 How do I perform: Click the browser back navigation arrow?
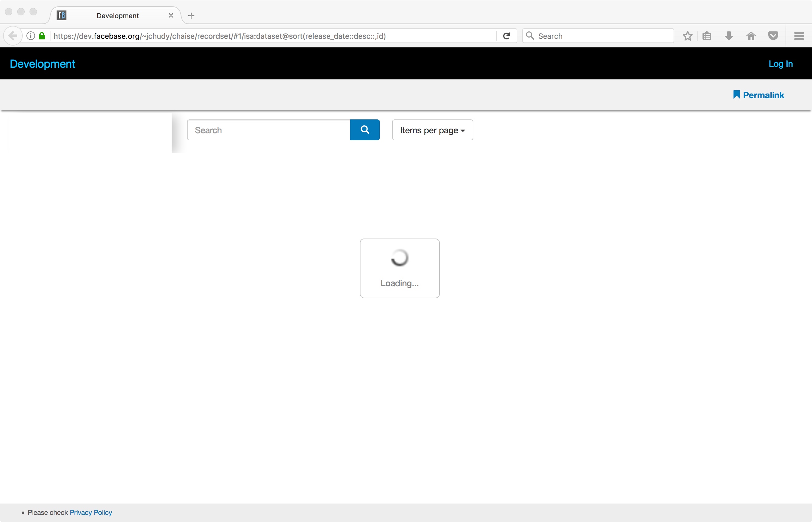point(13,36)
